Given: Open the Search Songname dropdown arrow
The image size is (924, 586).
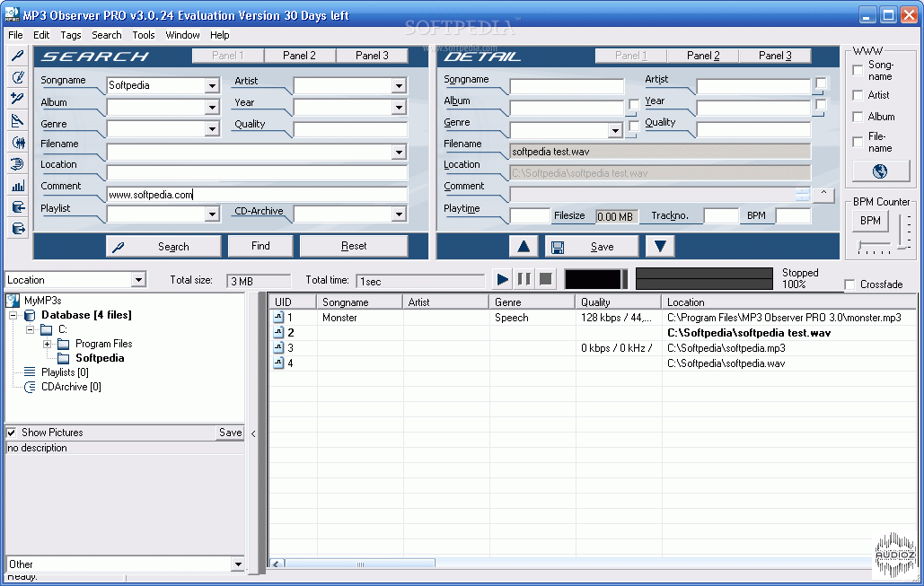Looking at the screenshot, I should [212, 86].
